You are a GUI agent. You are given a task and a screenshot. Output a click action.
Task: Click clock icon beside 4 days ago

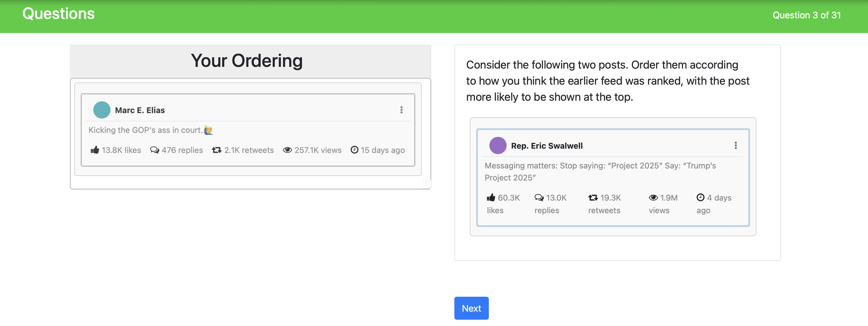(x=701, y=198)
